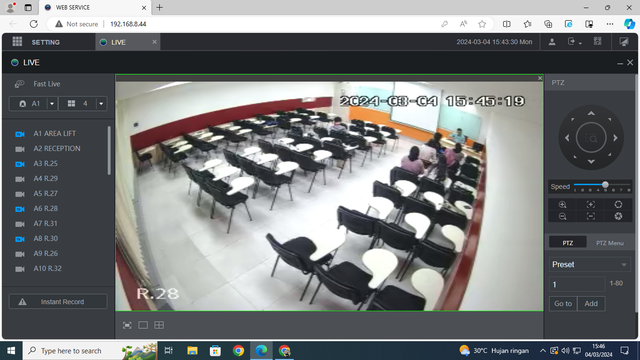Click the address bar URL 192.168.8.44
Viewport: 640px width, 360px height.
[128, 24]
